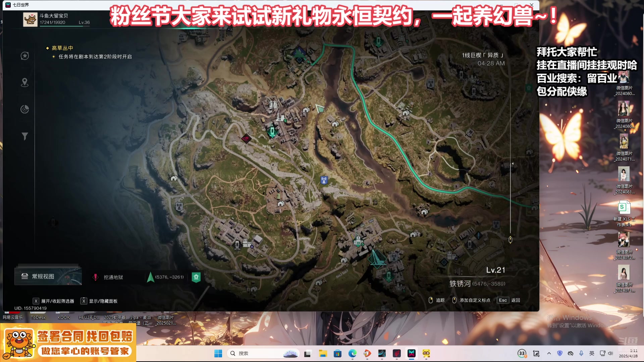Click the screenshot crop tool tray icon

536,353
